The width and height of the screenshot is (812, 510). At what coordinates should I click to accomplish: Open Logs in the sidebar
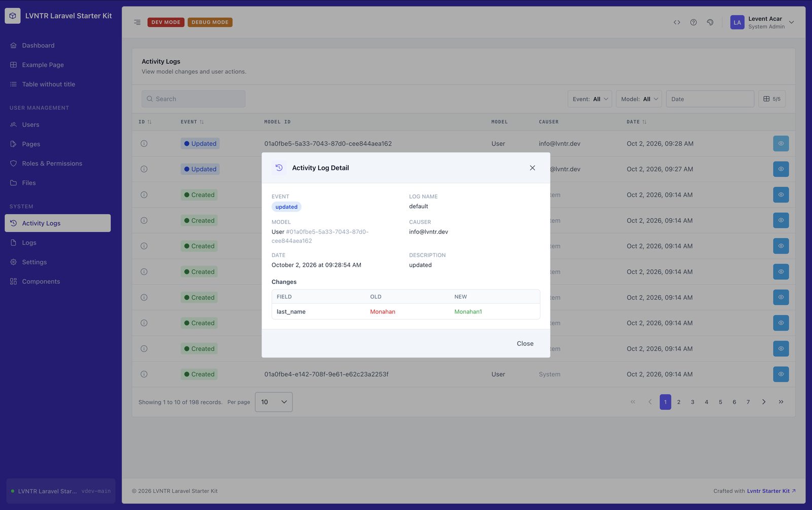click(58, 243)
